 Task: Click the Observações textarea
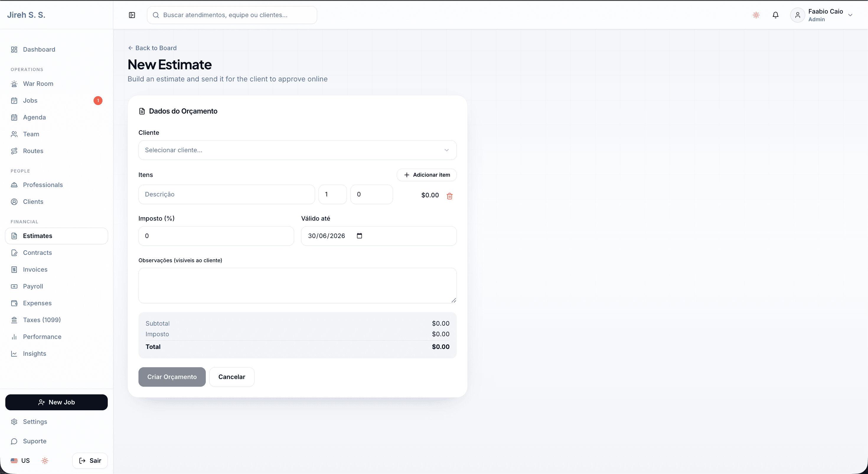[x=297, y=286]
